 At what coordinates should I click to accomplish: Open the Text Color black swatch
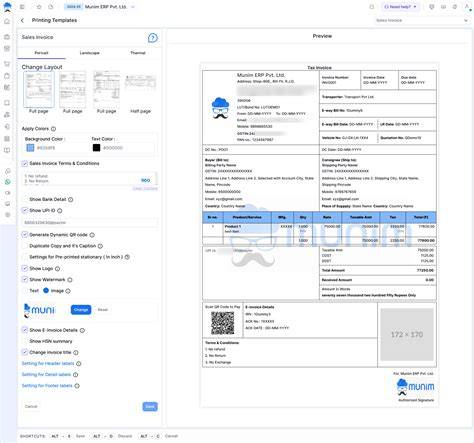coord(96,148)
